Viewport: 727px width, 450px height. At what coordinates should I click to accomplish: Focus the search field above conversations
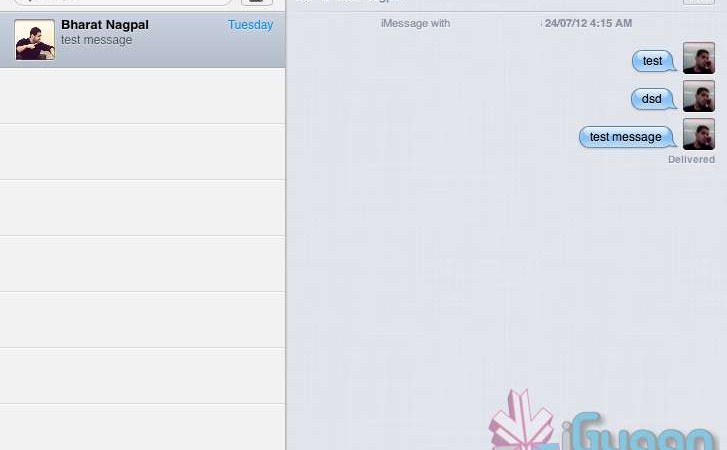click(x=120, y=2)
